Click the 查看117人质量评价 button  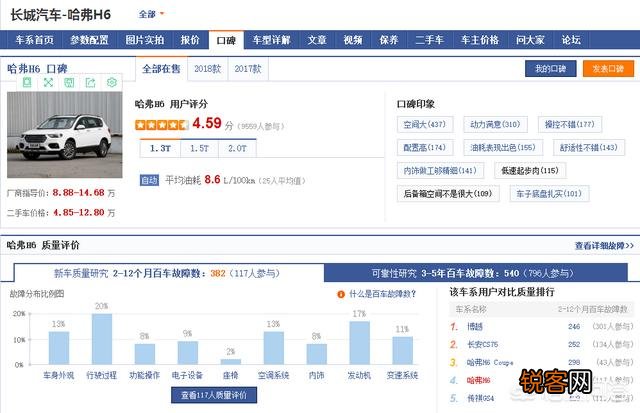coord(214,395)
